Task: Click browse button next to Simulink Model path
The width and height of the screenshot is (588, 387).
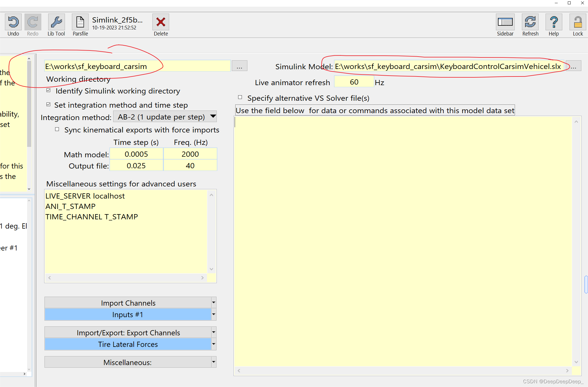Action: click(x=574, y=66)
